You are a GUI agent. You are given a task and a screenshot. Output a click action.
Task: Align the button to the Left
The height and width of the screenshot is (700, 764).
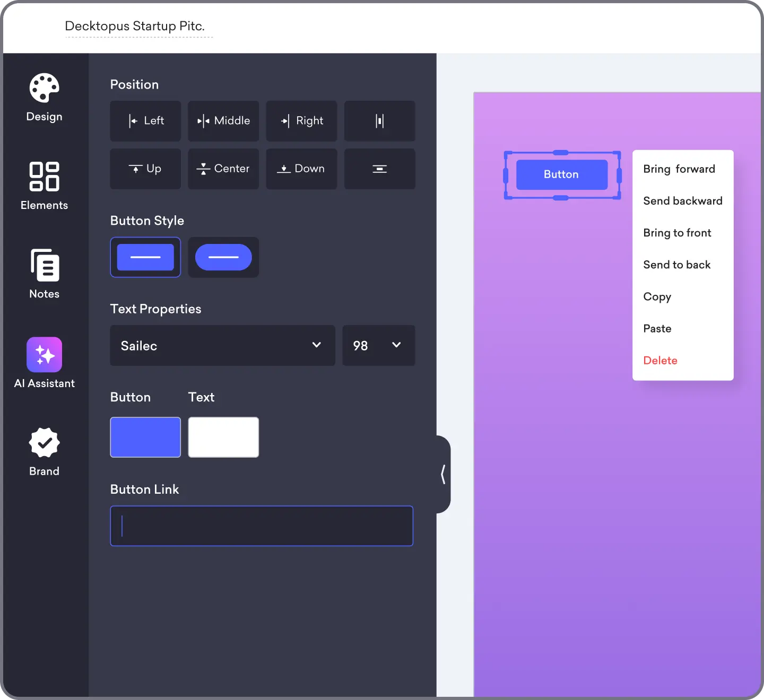(145, 121)
